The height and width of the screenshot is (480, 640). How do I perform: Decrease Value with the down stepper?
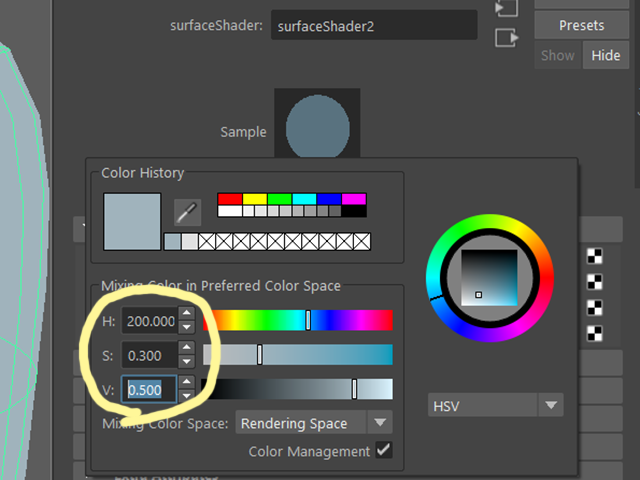pos(187,396)
